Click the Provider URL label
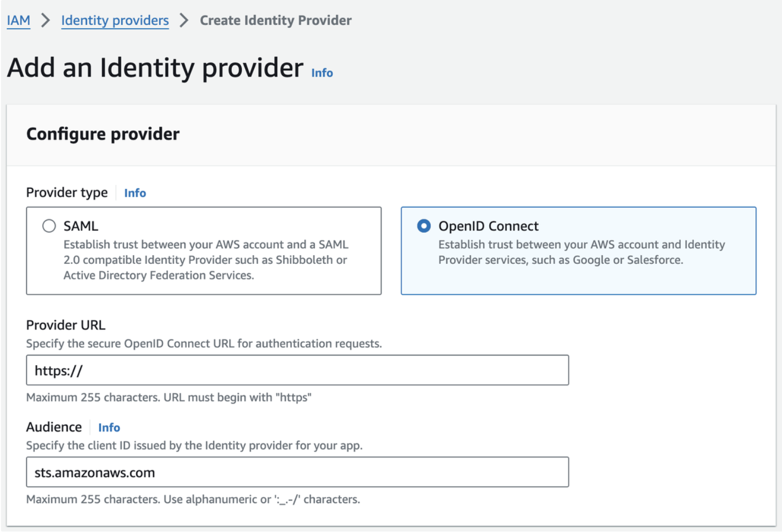The width and height of the screenshot is (782, 532). [x=66, y=325]
